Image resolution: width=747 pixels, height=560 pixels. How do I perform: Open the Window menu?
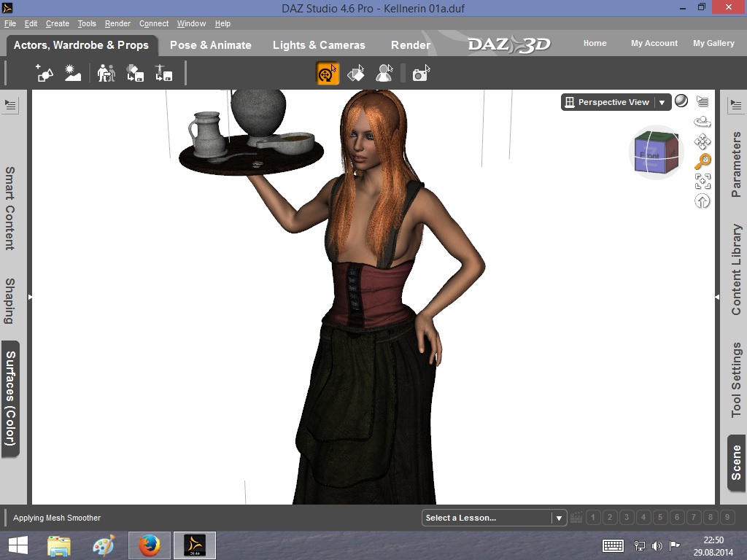(192, 23)
